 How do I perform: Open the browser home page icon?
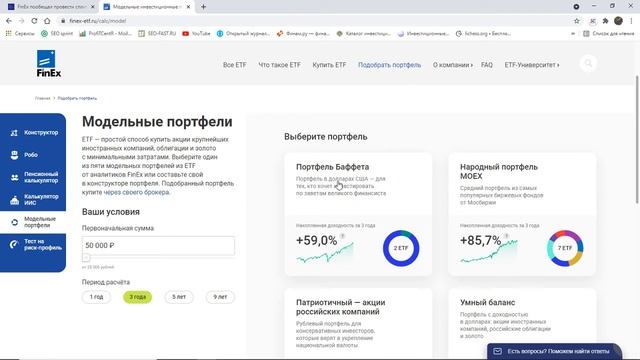click(47, 21)
